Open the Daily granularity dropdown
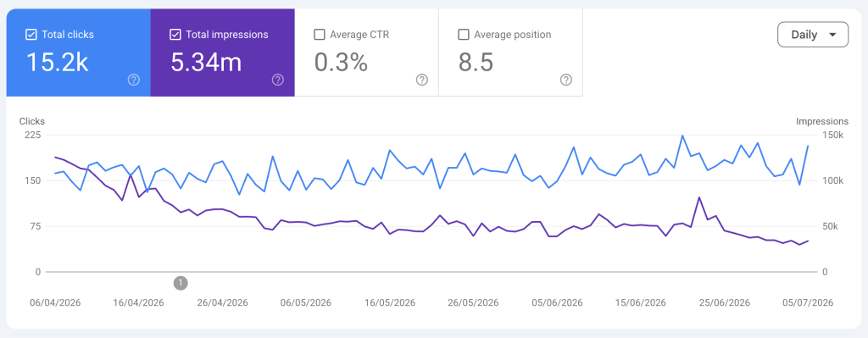 (813, 35)
